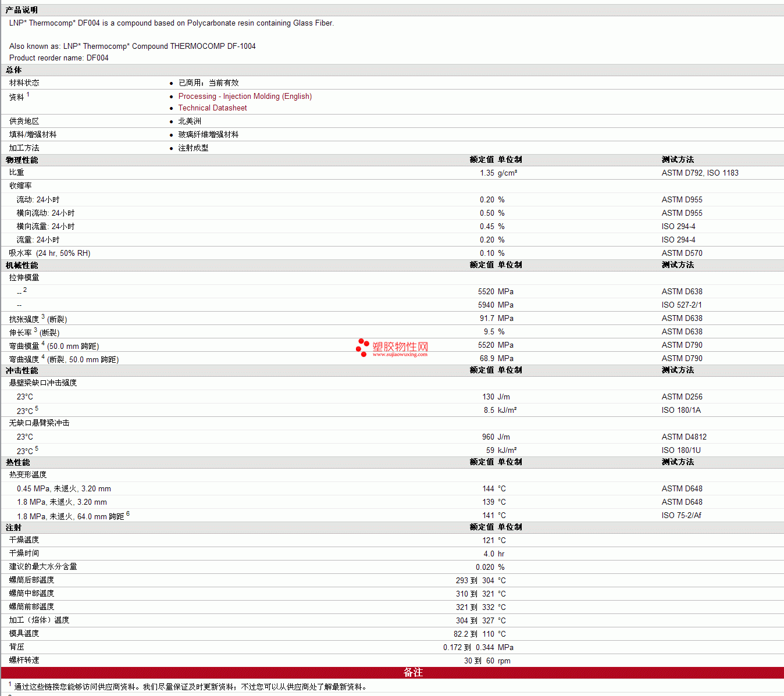
Task: Select the 吸水率 (24 hr, 50% RH) label
Action: point(50,254)
